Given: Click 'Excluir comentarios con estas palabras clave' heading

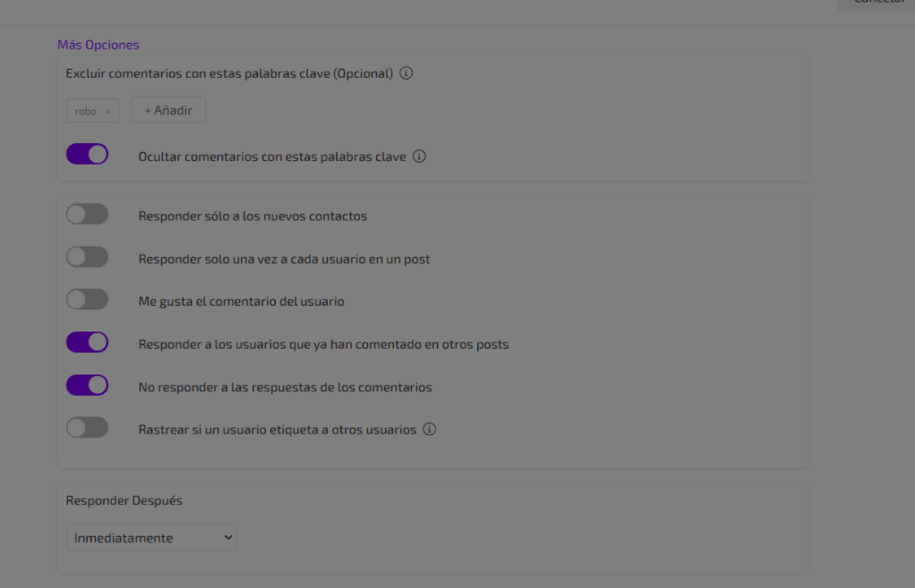Looking at the screenshot, I should pos(229,73).
